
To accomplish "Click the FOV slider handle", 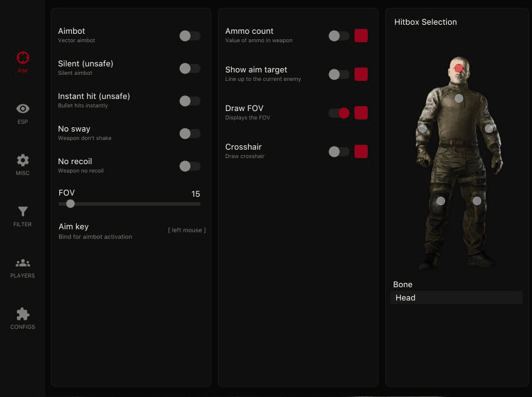I will 71,204.
